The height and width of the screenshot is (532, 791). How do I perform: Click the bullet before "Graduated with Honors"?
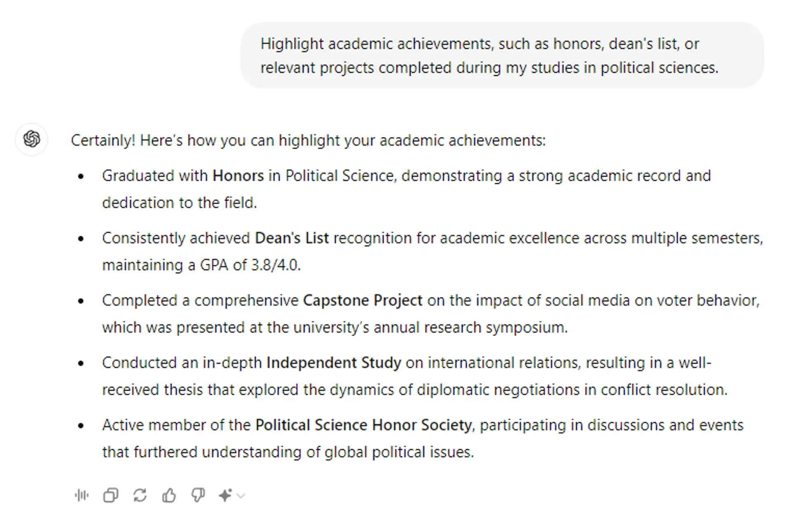tap(81, 176)
